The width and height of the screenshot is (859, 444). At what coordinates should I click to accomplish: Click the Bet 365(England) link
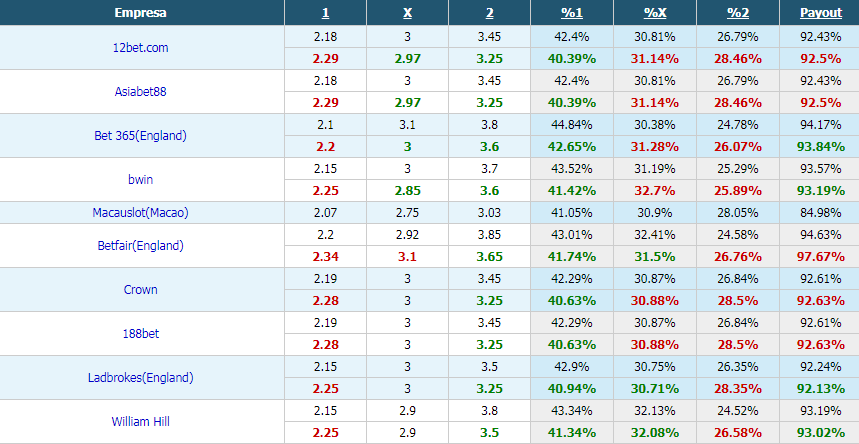[140, 135]
